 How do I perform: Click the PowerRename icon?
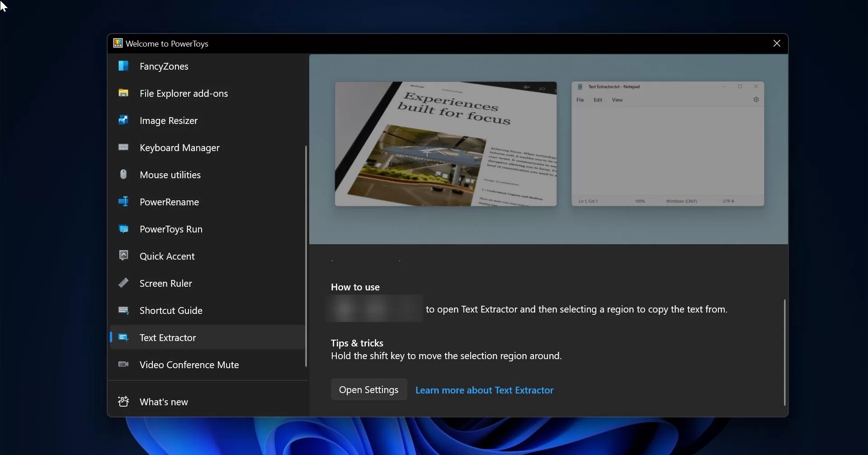[x=123, y=202]
